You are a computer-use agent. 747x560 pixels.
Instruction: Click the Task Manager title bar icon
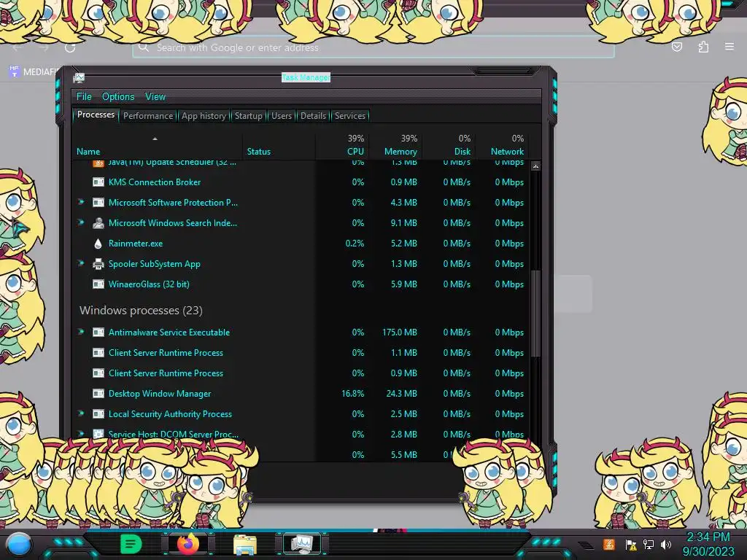click(79, 77)
